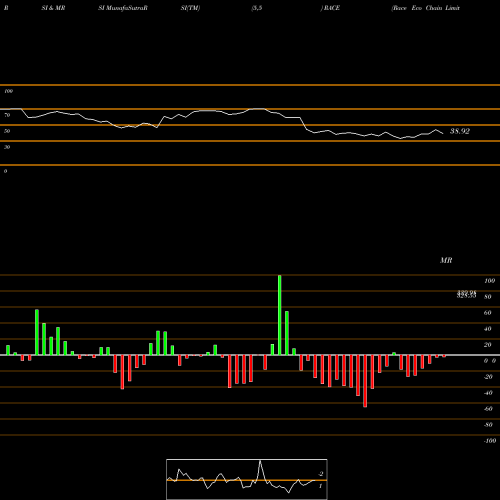Click the MR axis label -80

[488, 425]
